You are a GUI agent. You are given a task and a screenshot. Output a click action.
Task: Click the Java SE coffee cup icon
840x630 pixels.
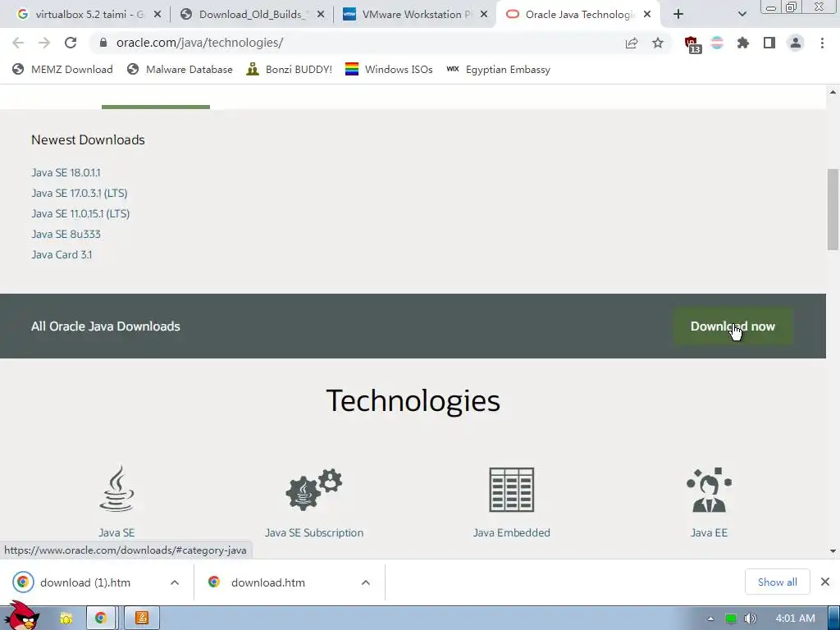pyautogui.click(x=116, y=488)
